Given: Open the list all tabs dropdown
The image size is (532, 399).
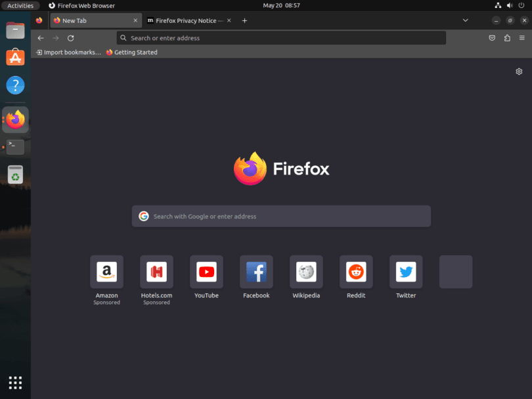Looking at the screenshot, I should [x=466, y=20].
